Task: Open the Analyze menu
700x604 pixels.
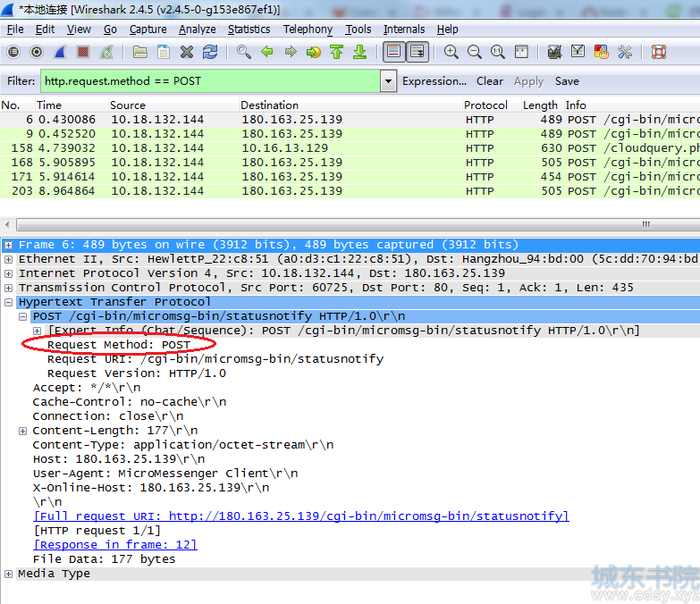Action: tap(198, 29)
